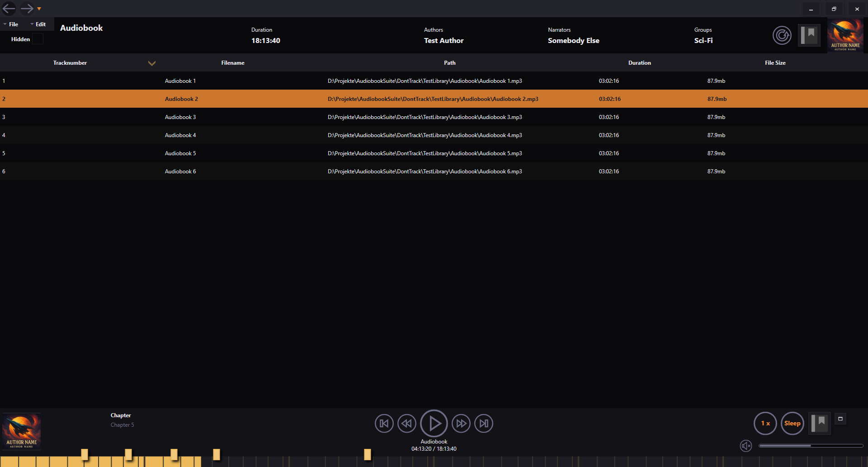Skip to the next track
868x467 pixels.
[483, 423]
